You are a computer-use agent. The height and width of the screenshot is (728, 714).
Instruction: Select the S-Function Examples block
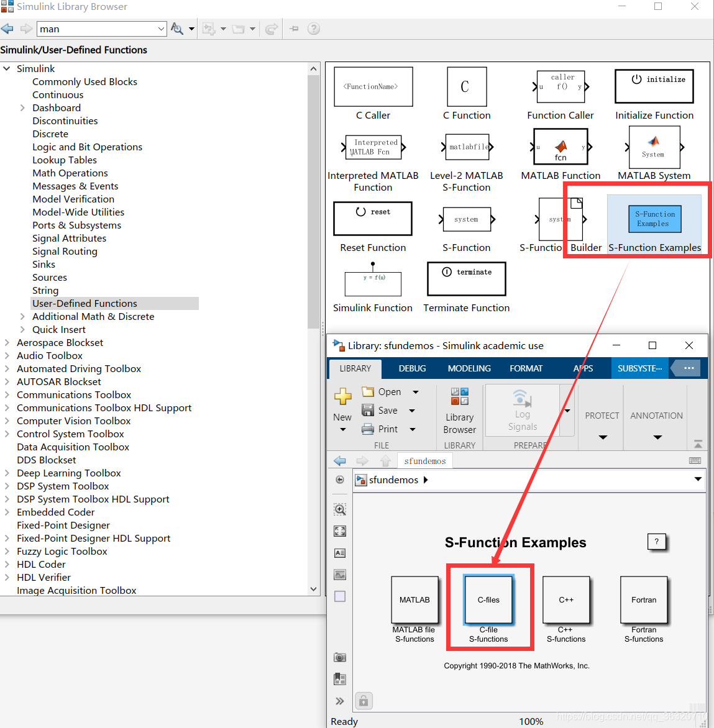654,219
